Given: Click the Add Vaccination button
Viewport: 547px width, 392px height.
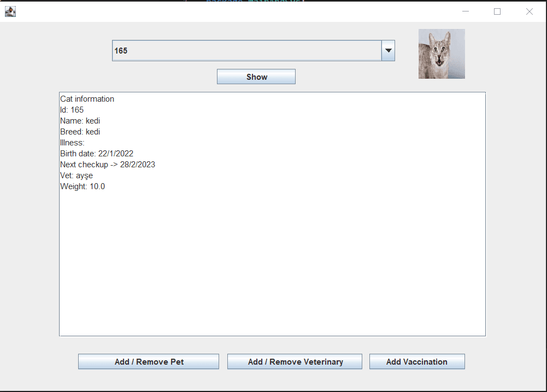Looking at the screenshot, I should (417, 361).
